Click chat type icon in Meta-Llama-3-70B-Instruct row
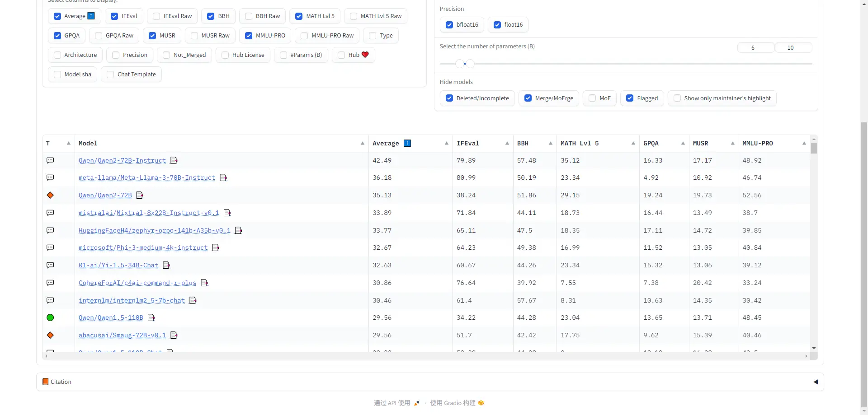Screen dimensions: 868x415 point(50,177)
